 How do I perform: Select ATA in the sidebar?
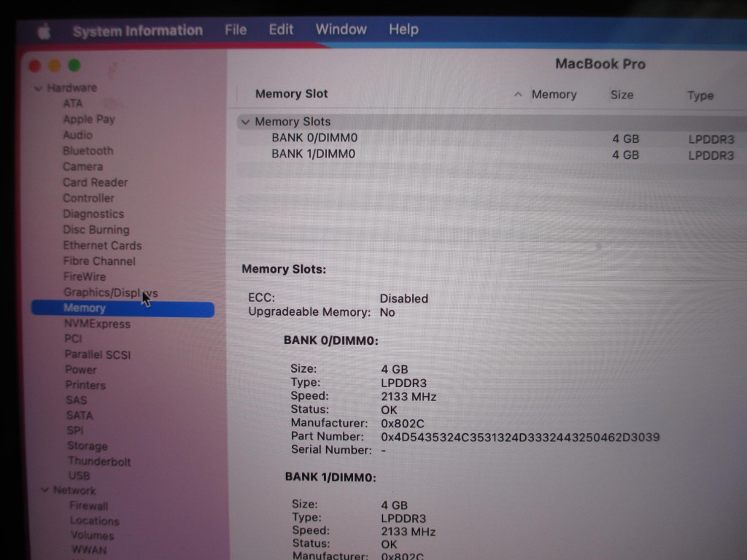click(x=73, y=104)
